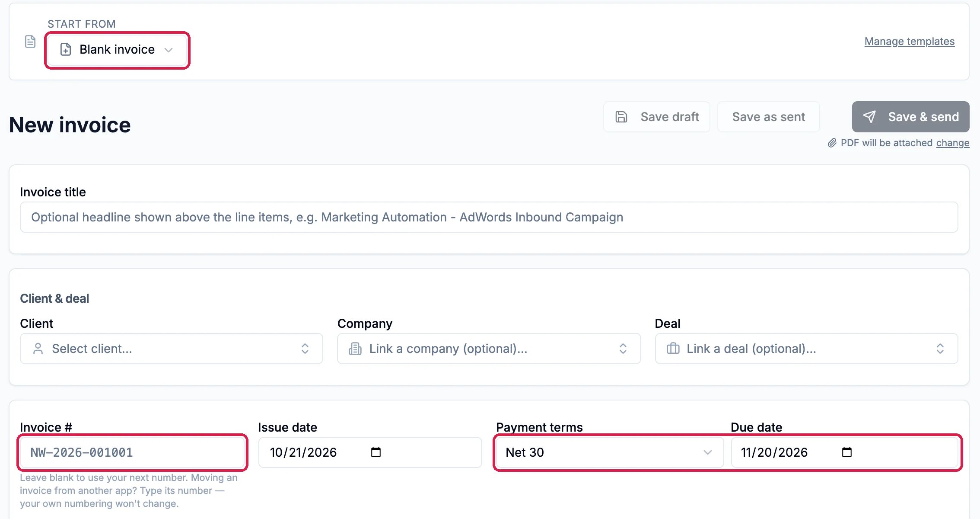Open the Payment terms Net 30 dropdown
Viewport: 980px width, 519px height.
click(x=610, y=452)
